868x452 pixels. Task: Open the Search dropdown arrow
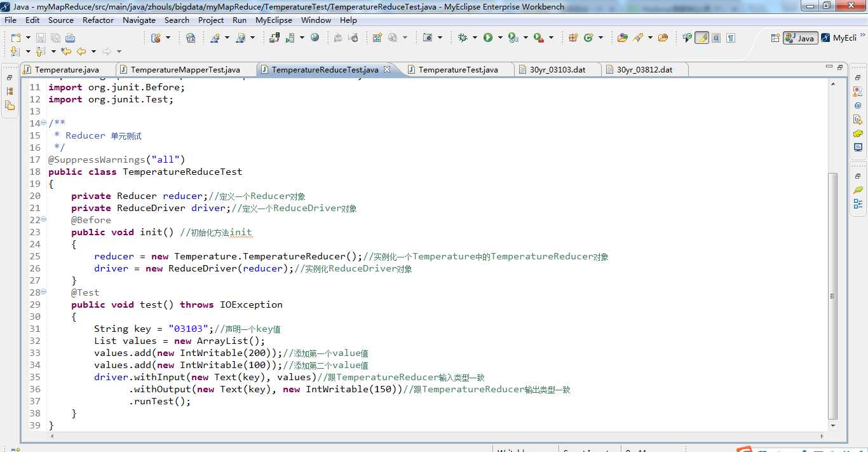pyautogui.click(x=650, y=38)
